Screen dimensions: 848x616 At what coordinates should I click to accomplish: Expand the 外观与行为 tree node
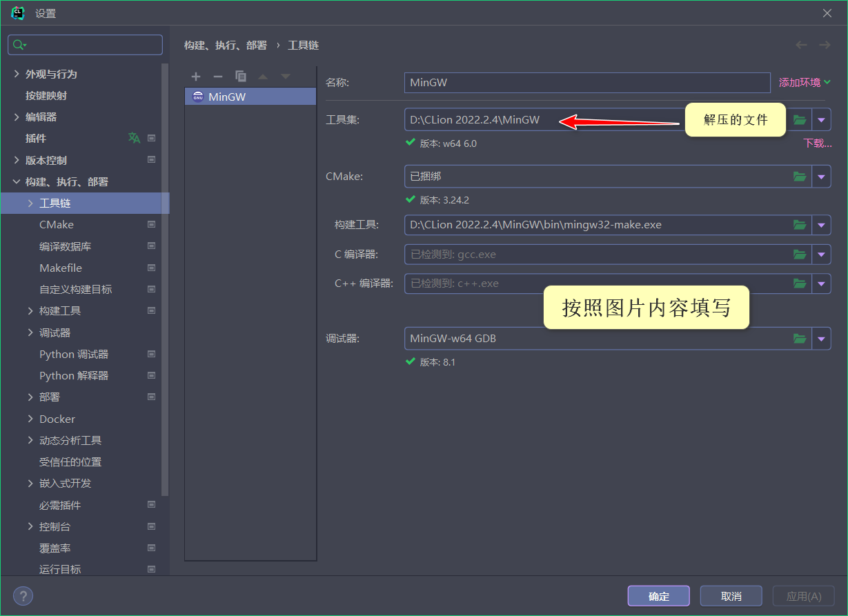tap(17, 74)
